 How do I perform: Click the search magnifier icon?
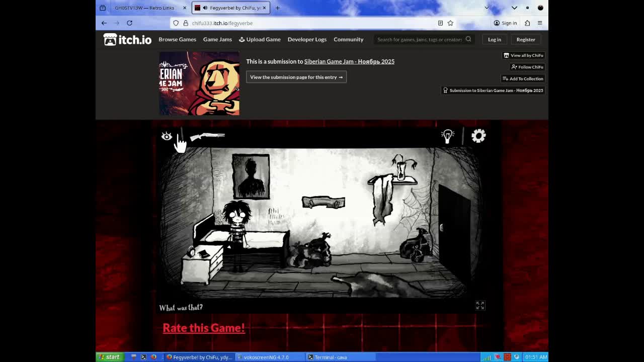(468, 39)
